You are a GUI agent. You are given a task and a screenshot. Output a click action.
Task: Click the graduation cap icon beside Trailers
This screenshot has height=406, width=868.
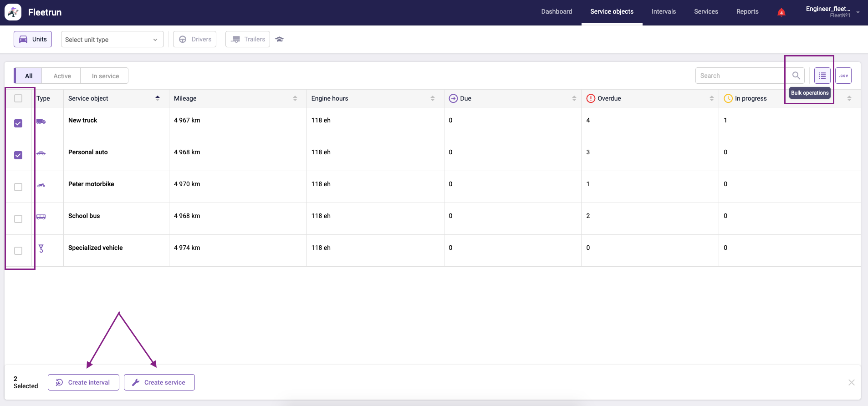280,40
